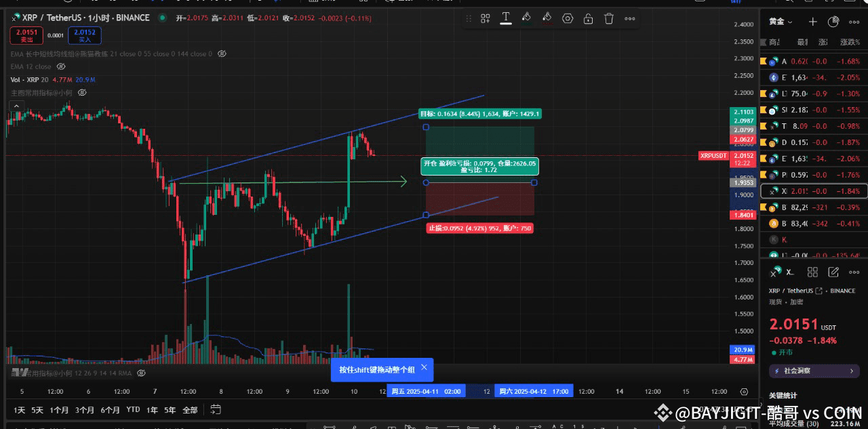Open the drawing templates icon in floating toolbar
The width and height of the screenshot is (868, 429).
[486, 19]
